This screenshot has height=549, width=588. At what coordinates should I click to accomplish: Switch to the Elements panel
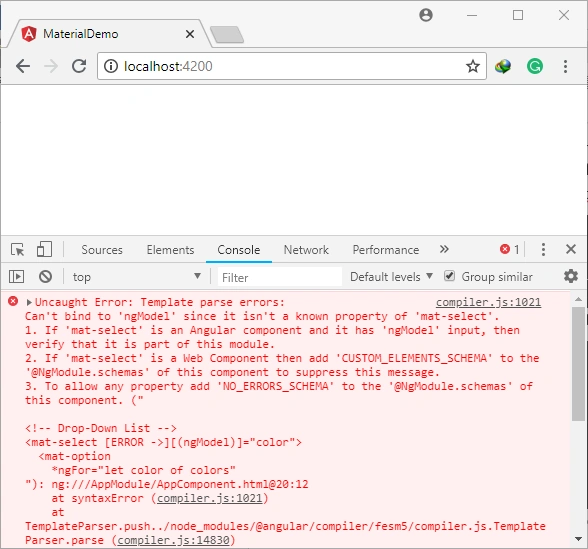[x=170, y=250]
